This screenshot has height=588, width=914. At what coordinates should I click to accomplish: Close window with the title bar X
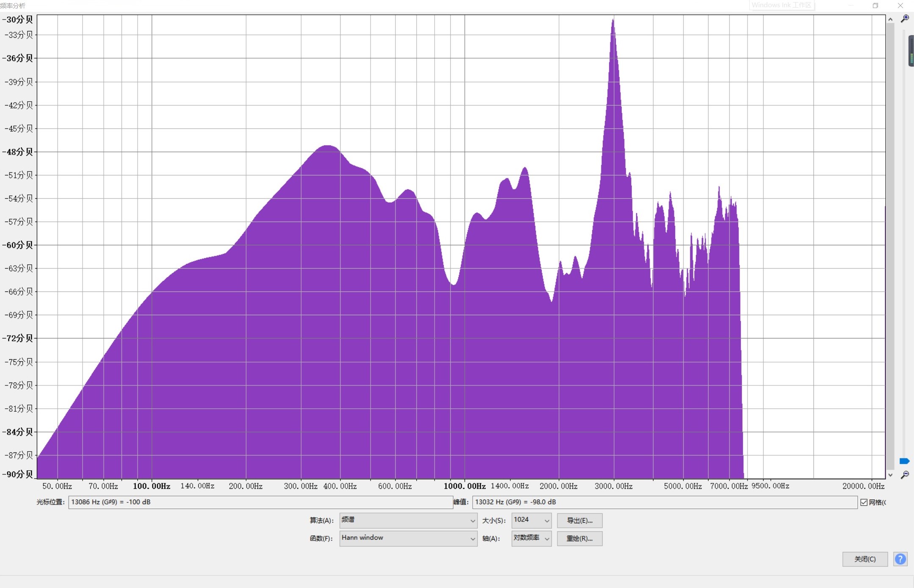click(900, 6)
